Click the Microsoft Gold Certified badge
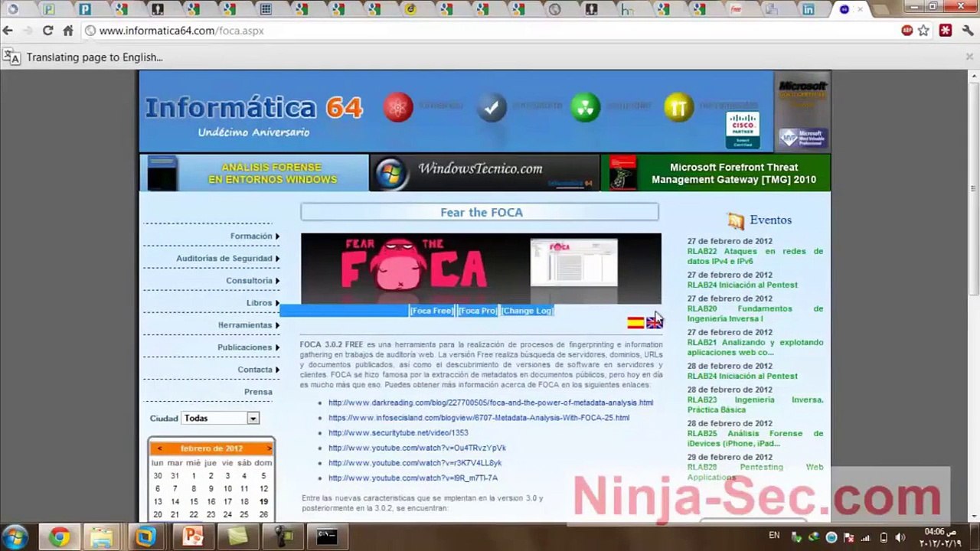 pyautogui.click(x=802, y=96)
